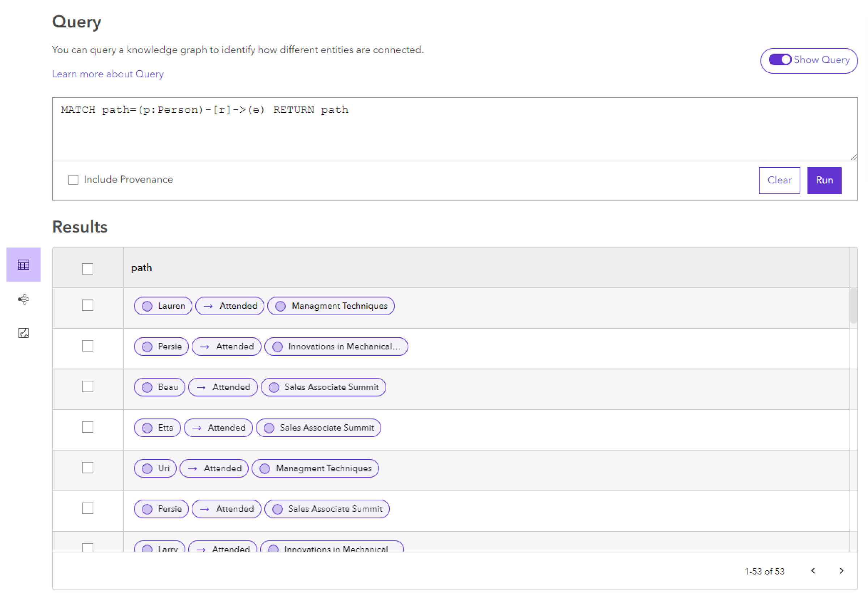This screenshot has width=868, height=594.
Task: Select checkbox next to Lauren path row
Action: pyautogui.click(x=88, y=305)
